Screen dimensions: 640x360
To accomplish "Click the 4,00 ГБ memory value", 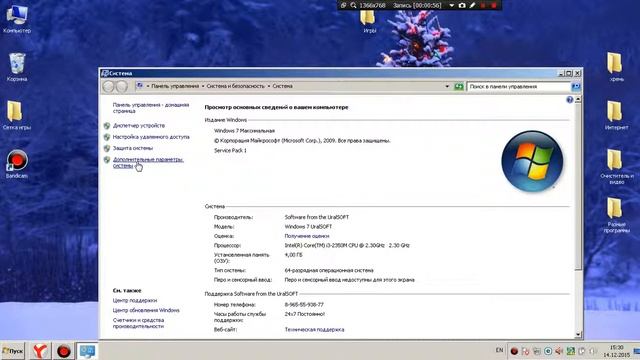I will 293,255.
